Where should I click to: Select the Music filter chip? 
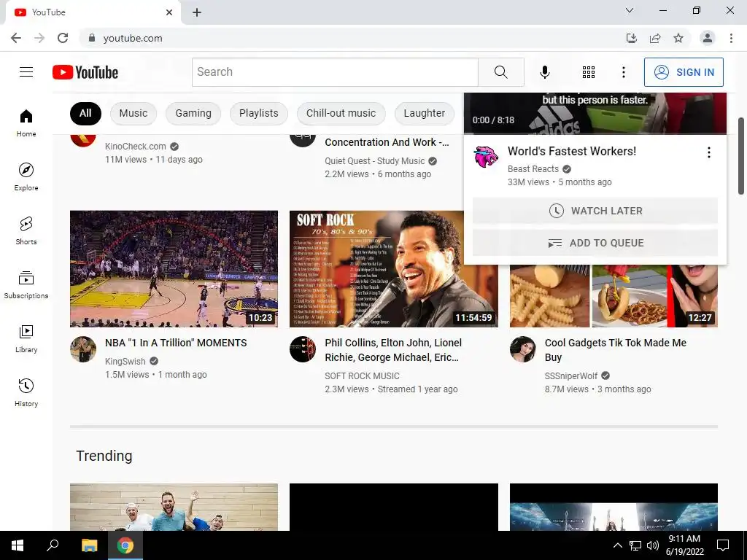[x=133, y=113]
